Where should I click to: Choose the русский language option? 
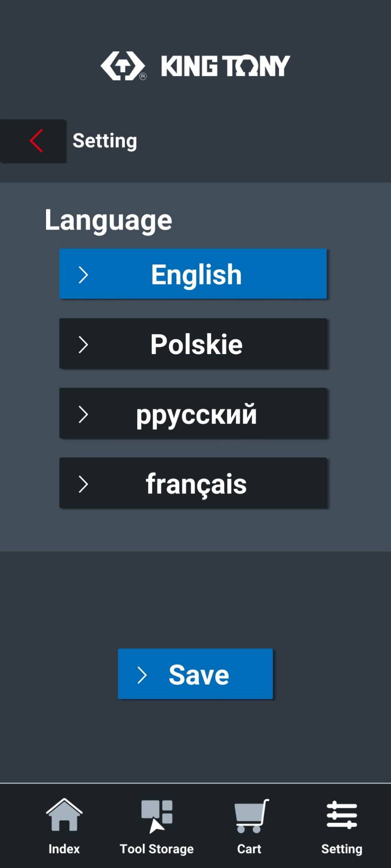[196, 414]
